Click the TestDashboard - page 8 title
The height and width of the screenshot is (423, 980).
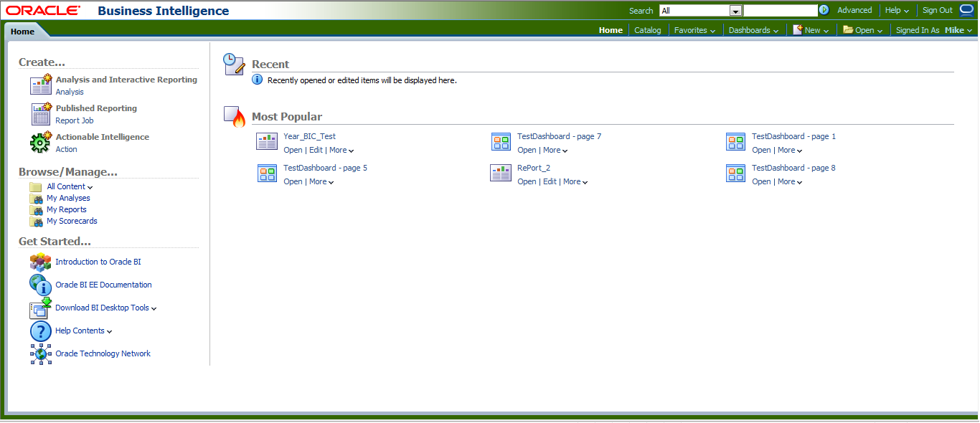793,168
